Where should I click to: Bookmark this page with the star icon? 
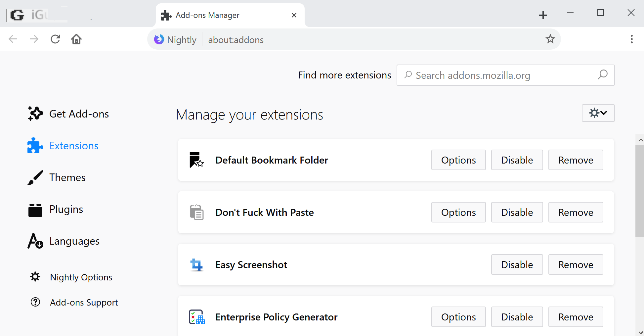(550, 39)
